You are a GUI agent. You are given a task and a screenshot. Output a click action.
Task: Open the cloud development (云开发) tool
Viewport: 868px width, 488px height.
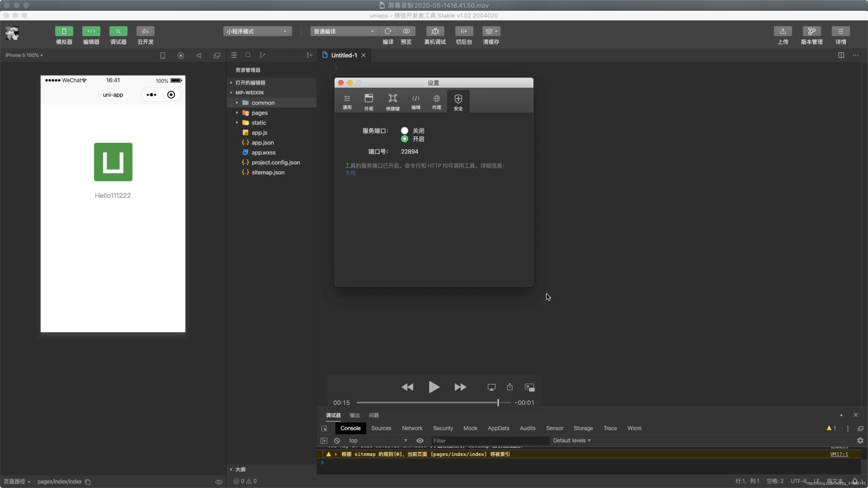pyautogui.click(x=145, y=31)
